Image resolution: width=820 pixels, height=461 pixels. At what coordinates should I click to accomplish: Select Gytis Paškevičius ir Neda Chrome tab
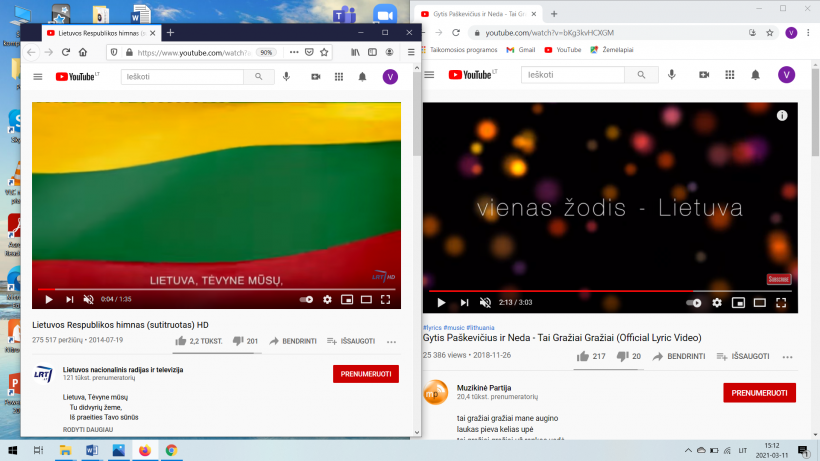(480, 14)
